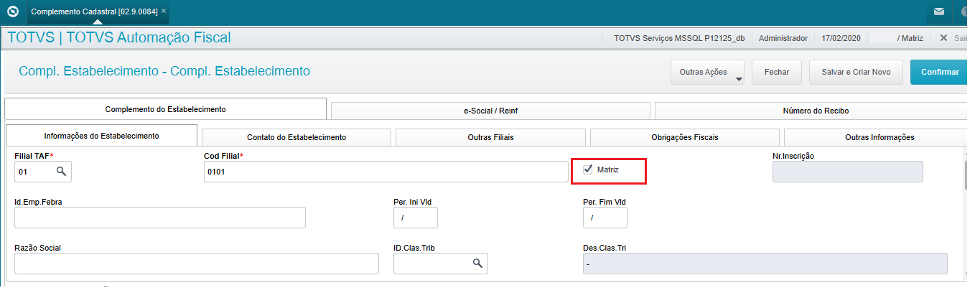The height and width of the screenshot is (288, 980).
Task: Click the Nr.Inscrição field
Action: (847, 172)
